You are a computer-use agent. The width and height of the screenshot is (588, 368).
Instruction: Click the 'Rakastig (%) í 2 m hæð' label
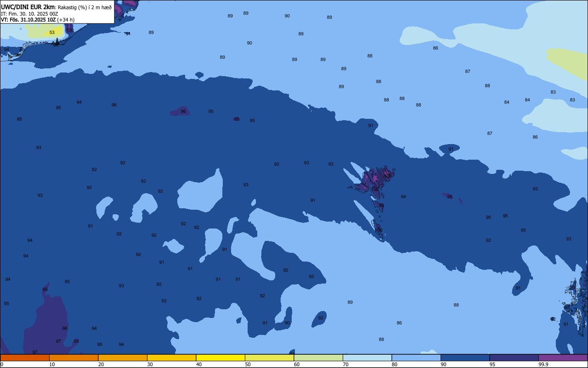(x=85, y=7)
